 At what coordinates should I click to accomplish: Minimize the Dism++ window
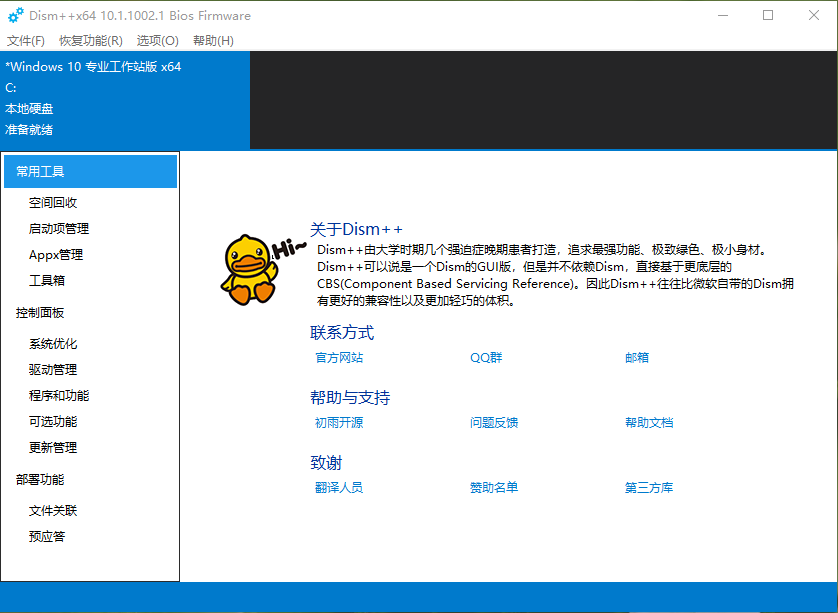coord(723,15)
